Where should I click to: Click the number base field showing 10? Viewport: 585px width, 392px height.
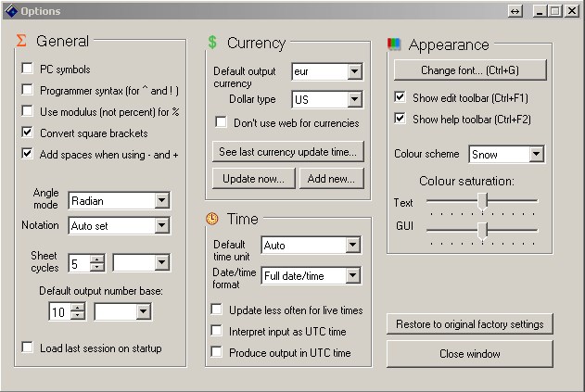pyautogui.click(x=60, y=311)
